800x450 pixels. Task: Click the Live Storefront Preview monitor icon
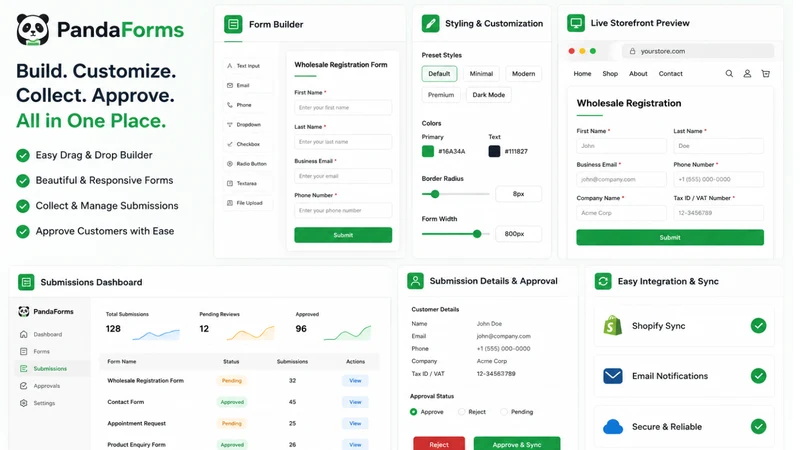coord(576,23)
